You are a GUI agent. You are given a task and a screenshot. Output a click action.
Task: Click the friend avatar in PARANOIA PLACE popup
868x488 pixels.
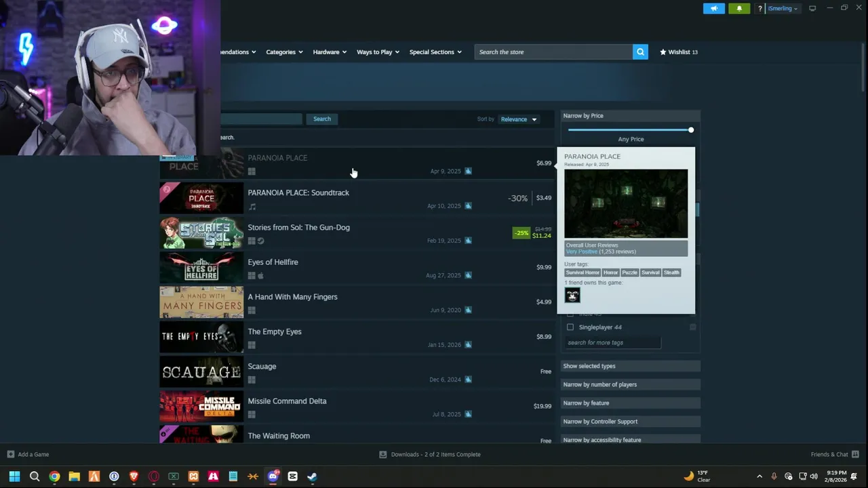click(572, 295)
